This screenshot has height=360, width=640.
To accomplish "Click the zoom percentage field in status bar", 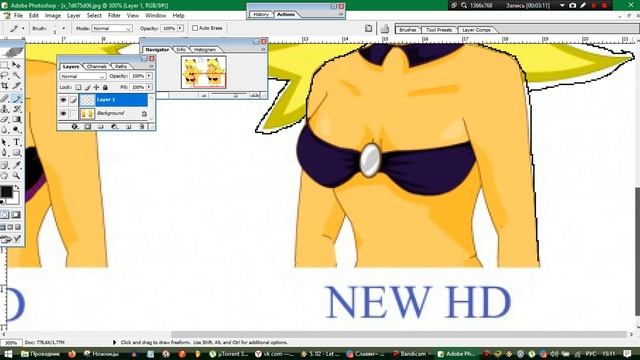I will 11,343.
